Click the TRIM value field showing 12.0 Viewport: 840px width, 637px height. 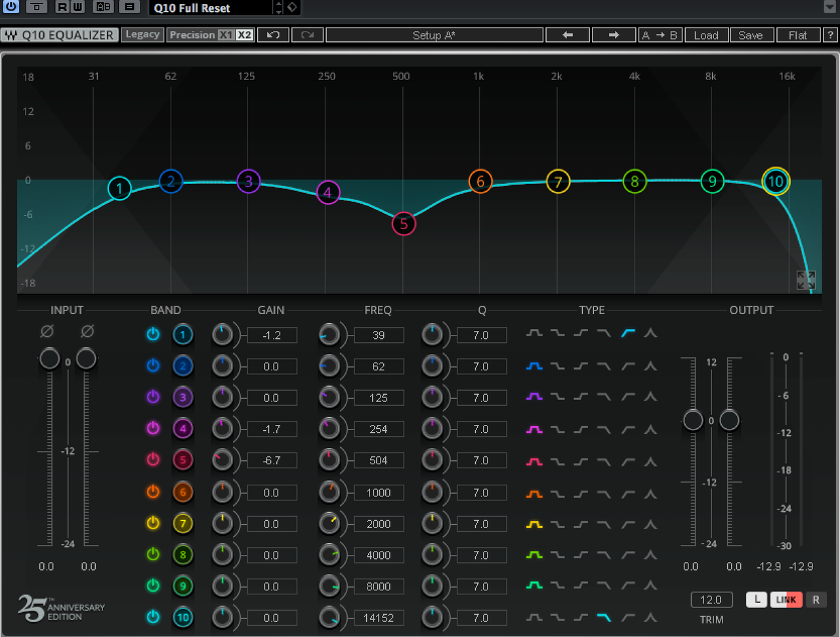[711, 600]
